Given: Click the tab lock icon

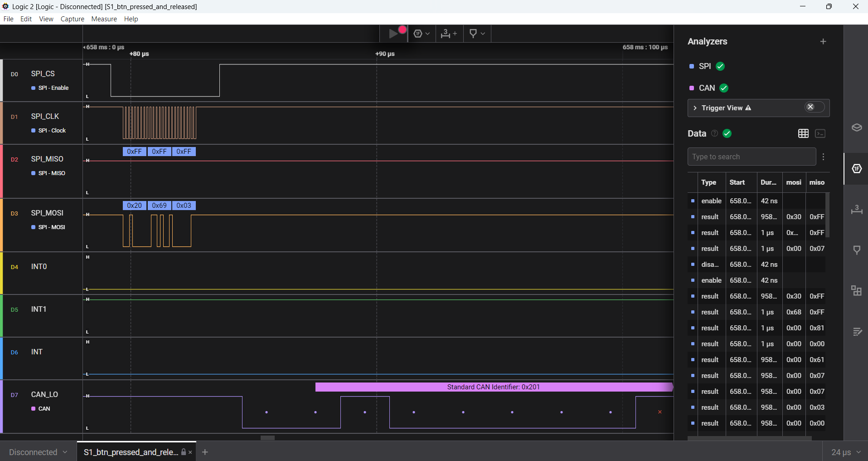Looking at the screenshot, I should [x=183, y=452].
